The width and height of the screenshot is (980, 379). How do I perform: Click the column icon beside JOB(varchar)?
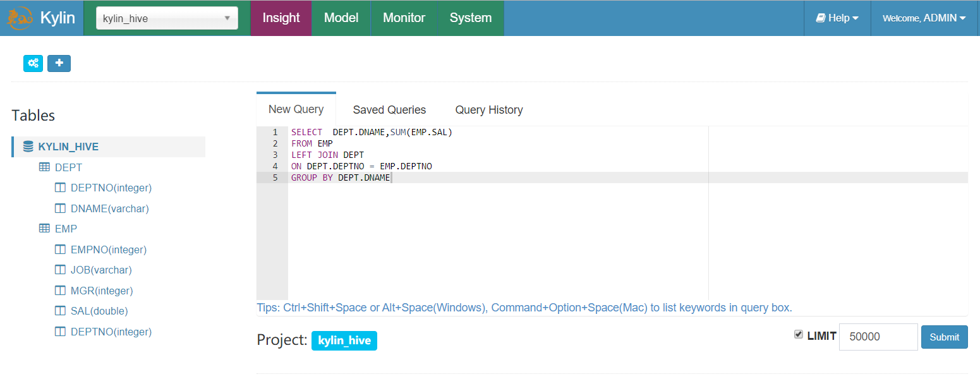60,270
